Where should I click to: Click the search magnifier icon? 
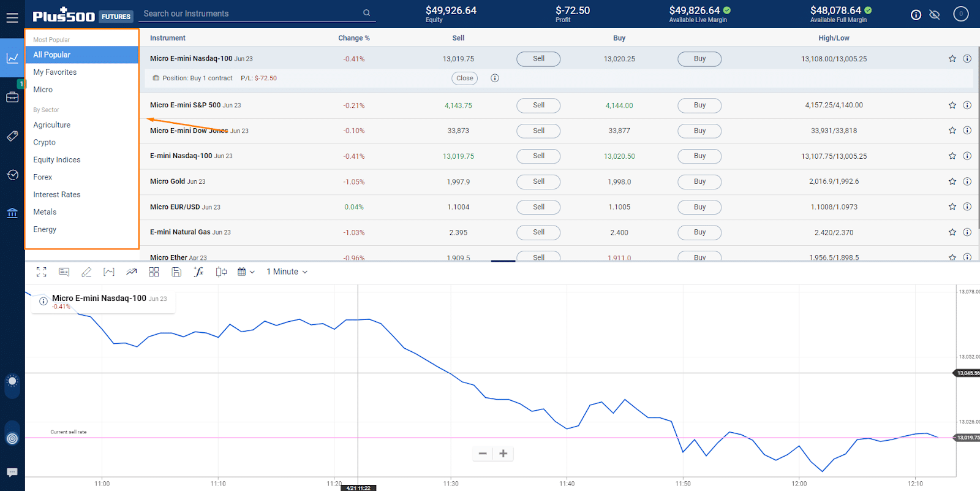[x=366, y=13]
